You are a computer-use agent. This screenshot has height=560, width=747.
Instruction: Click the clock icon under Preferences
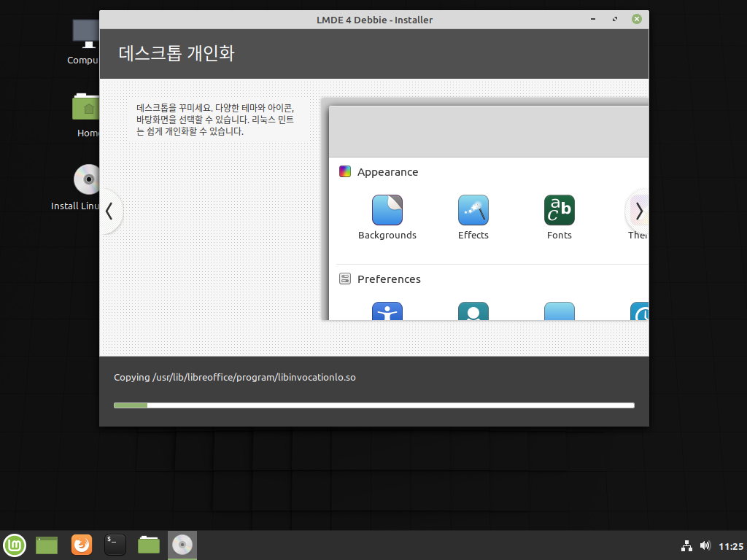639,311
